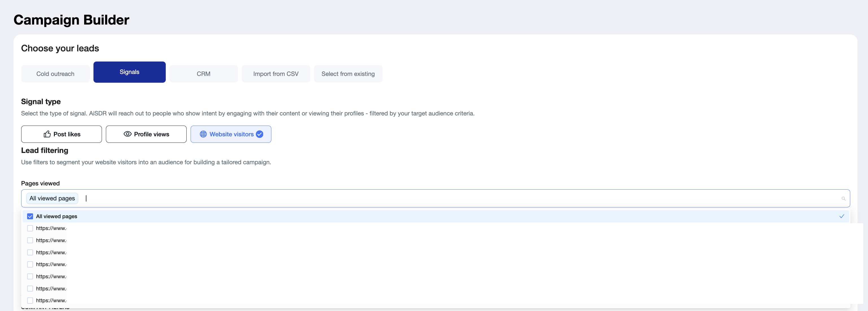Click the thumbs-up icon on Post likes
The width and height of the screenshot is (868, 311).
47,134
